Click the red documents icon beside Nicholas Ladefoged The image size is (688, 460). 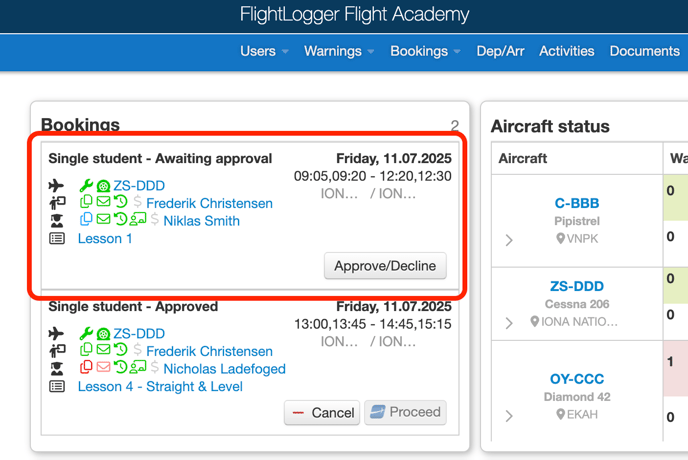[x=86, y=367]
